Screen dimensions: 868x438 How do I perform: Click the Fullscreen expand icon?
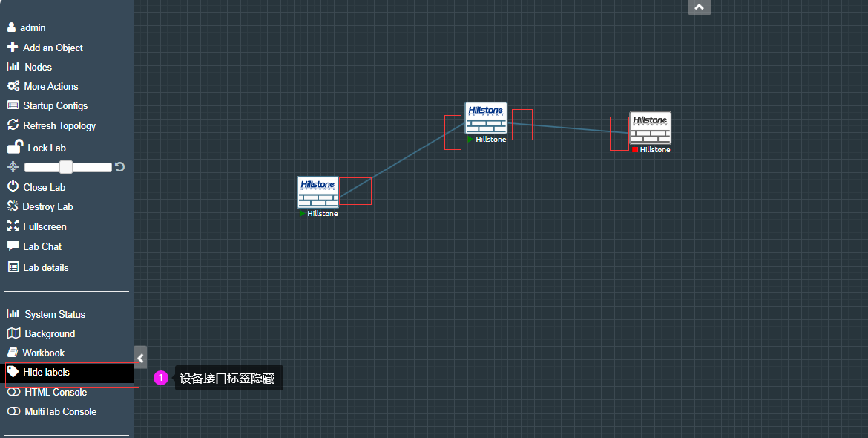pyautogui.click(x=13, y=226)
